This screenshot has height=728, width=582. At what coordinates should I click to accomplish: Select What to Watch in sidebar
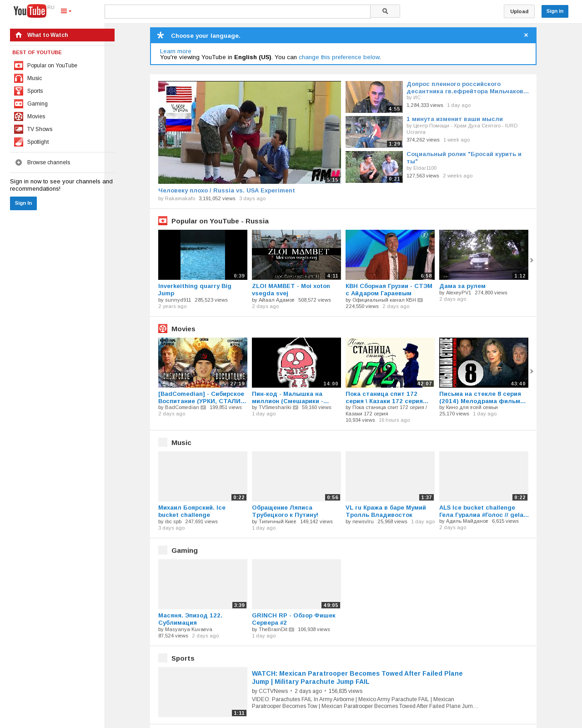pyautogui.click(x=62, y=35)
